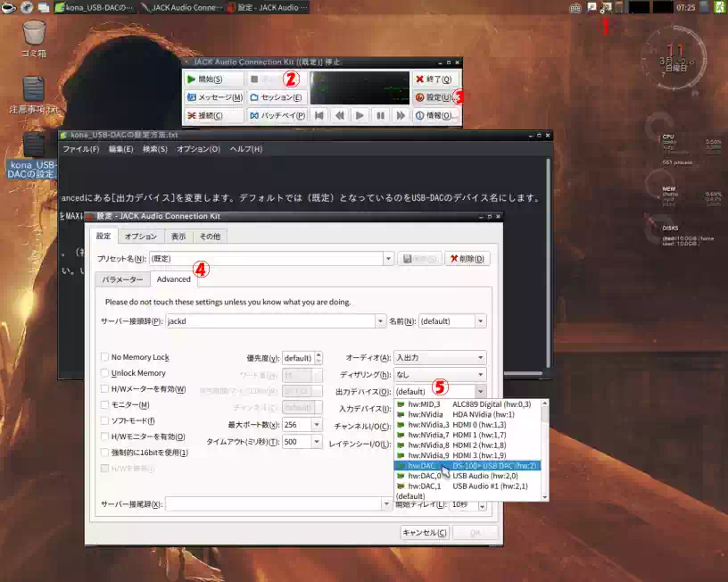Open the ファイル(F) menu in the text editor
Screen dimensions: 728x582
81,149
